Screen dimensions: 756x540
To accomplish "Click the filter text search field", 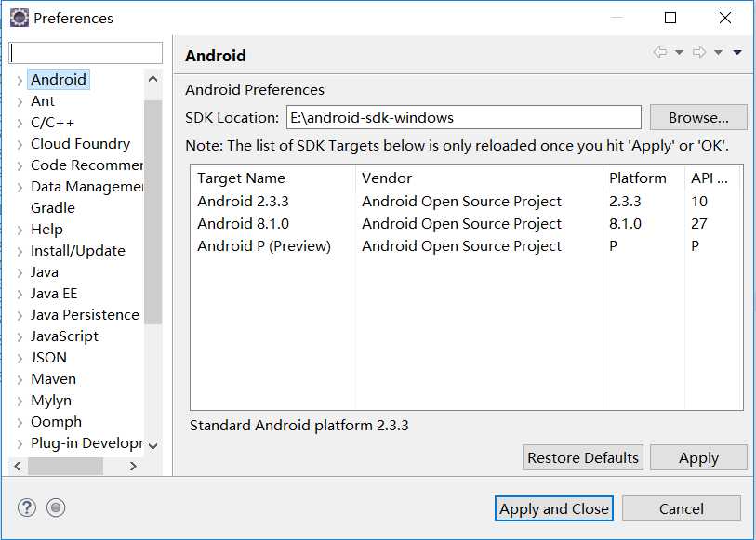I will coord(86,52).
